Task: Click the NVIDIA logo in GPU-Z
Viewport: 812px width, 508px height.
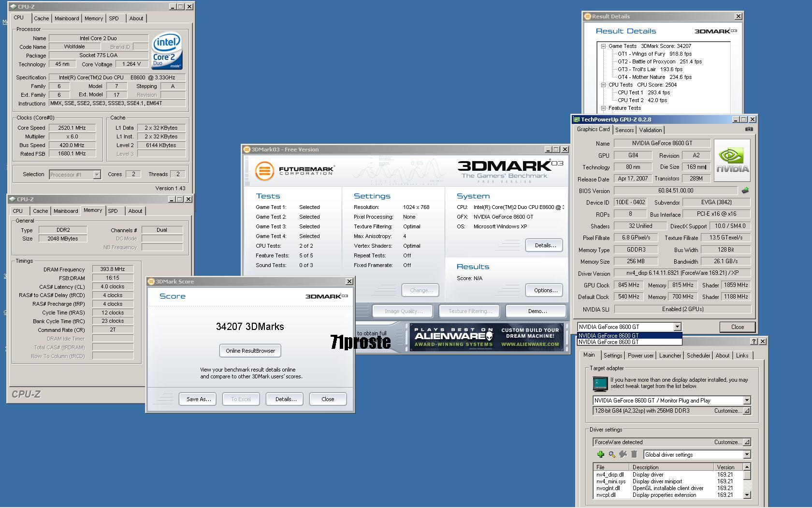Action: pyautogui.click(x=732, y=161)
